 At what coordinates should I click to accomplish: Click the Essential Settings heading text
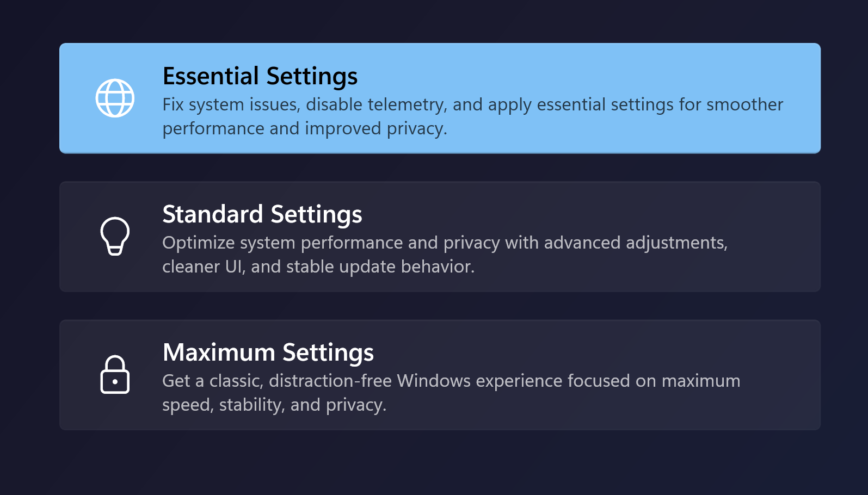tap(260, 76)
